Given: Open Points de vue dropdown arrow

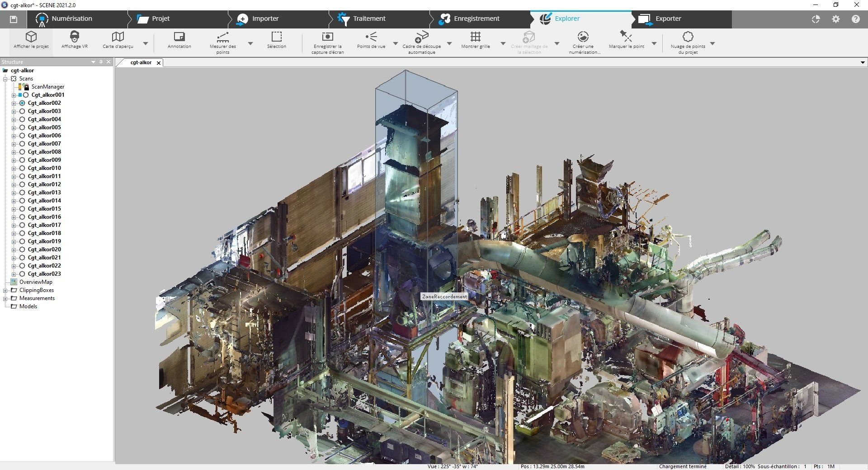Looking at the screenshot, I should tap(396, 44).
